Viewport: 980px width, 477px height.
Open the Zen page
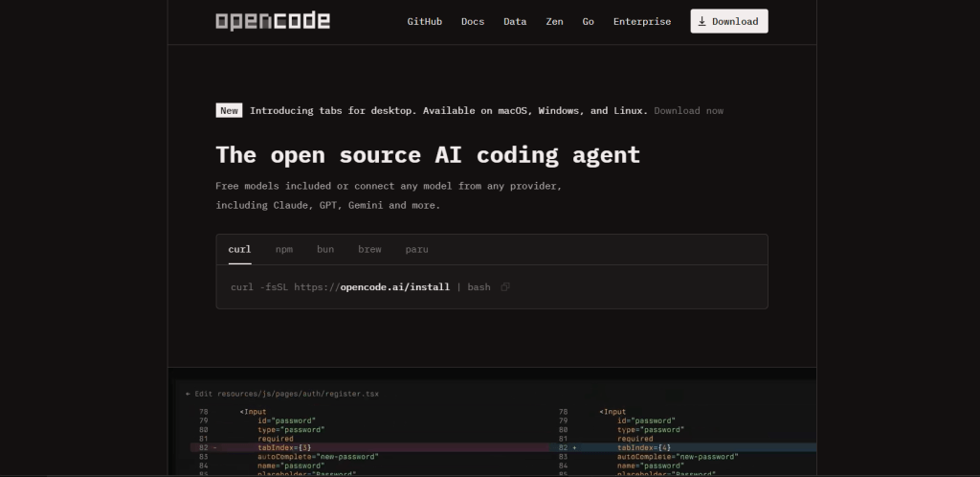pos(554,21)
